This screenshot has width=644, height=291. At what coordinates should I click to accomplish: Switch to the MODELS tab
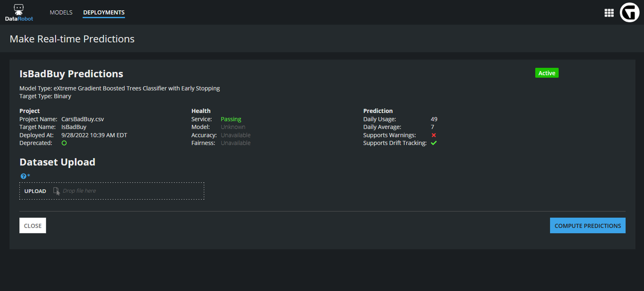tap(61, 13)
